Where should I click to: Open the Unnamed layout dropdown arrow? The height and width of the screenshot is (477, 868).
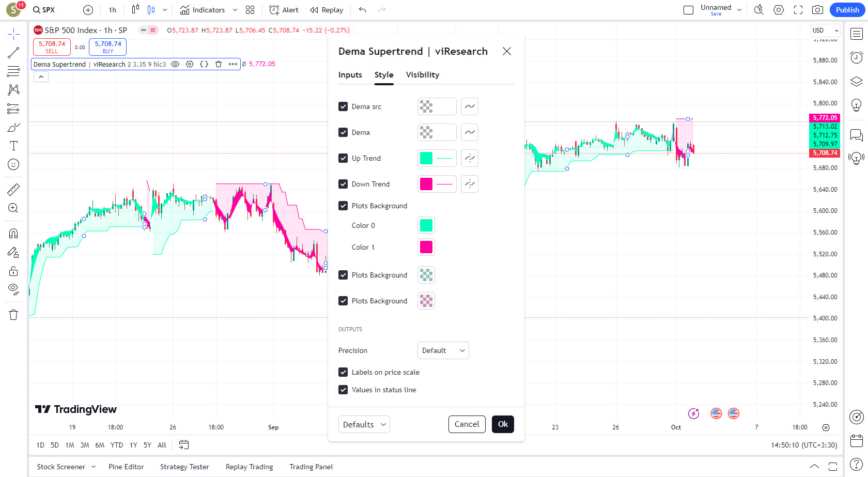(739, 10)
